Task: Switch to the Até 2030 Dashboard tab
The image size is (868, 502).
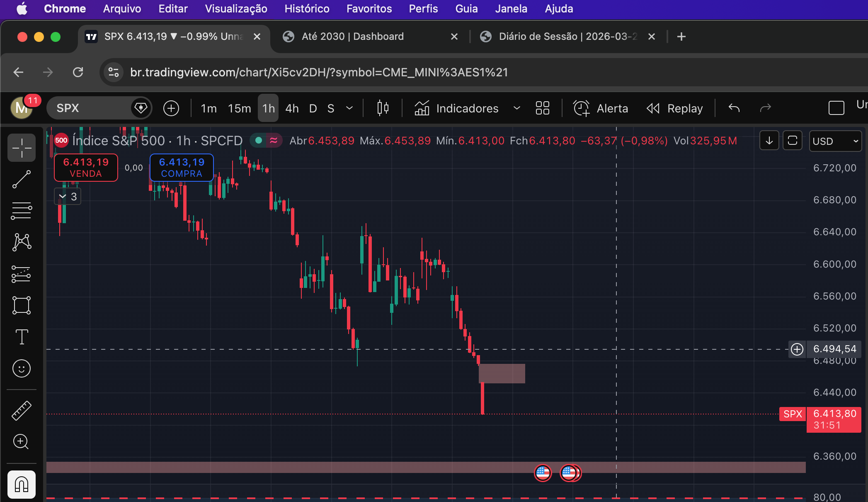Action: (352, 37)
